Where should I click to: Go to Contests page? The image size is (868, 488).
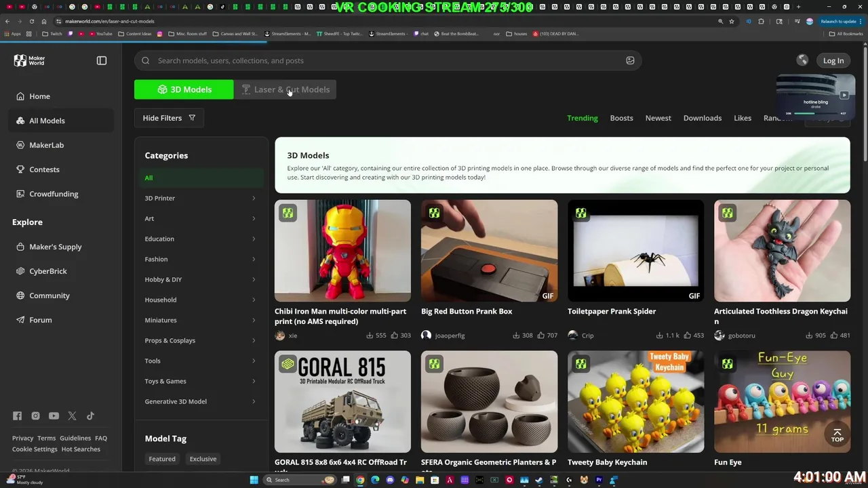(x=44, y=169)
